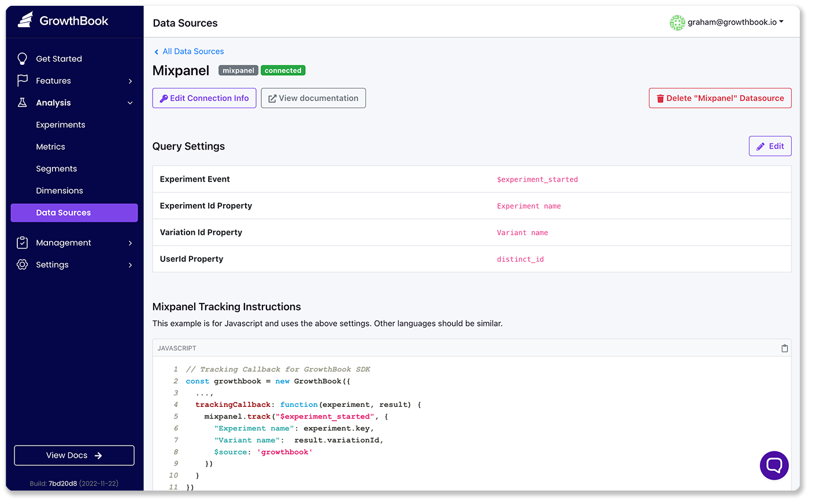
Task: Collapse the Analysis submenu chevron
Action: [x=130, y=103]
